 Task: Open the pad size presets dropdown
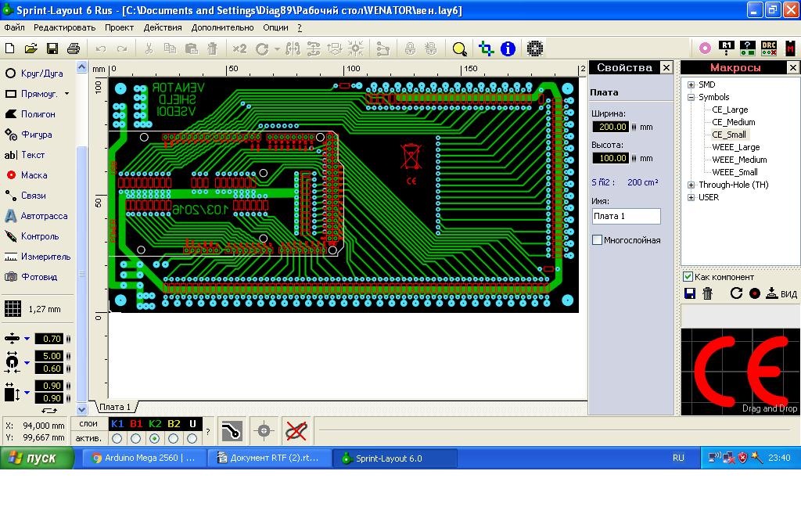27,362
